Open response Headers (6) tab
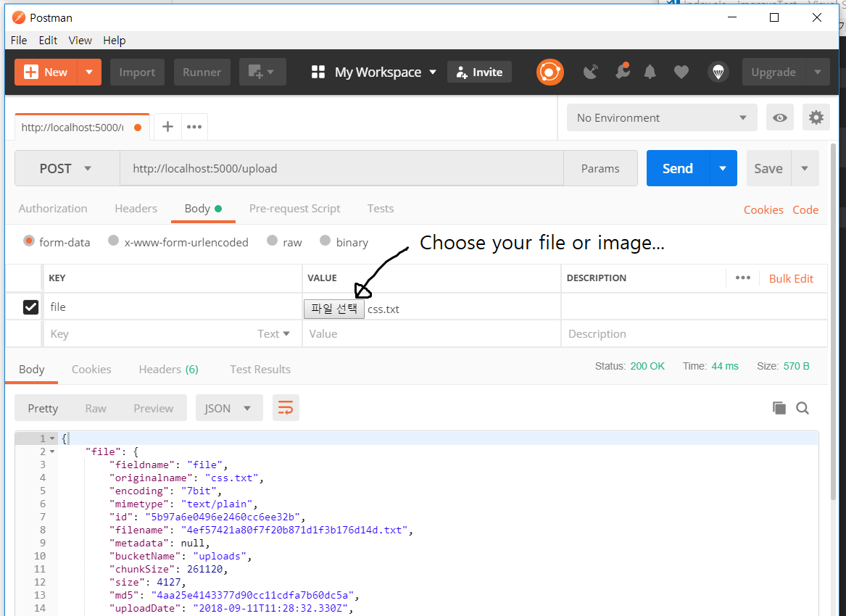The width and height of the screenshot is (846, 616). [168, 369]
